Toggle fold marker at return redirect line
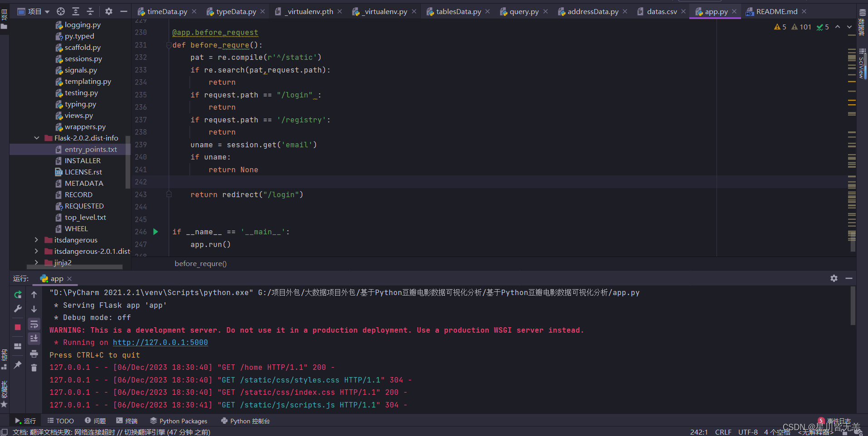Image resolution: width=868 pixels, height=436 pixels. 169,194
